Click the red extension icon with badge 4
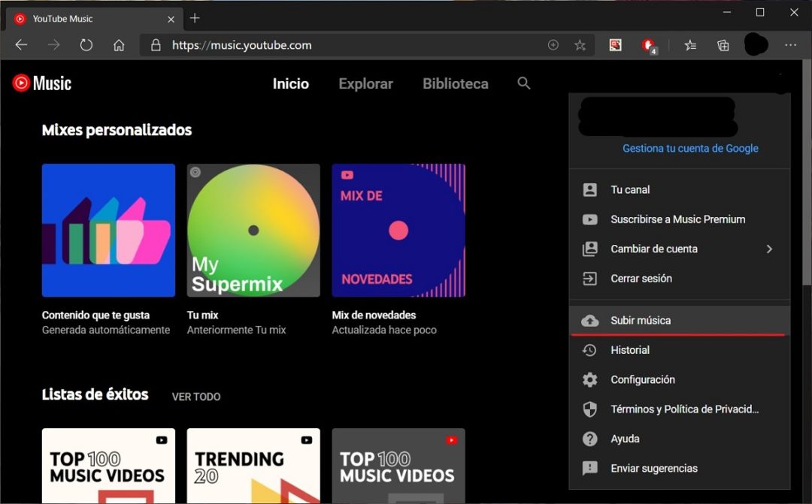The width and height of the screenshot is (812, 504). click(x=648, y=46)
